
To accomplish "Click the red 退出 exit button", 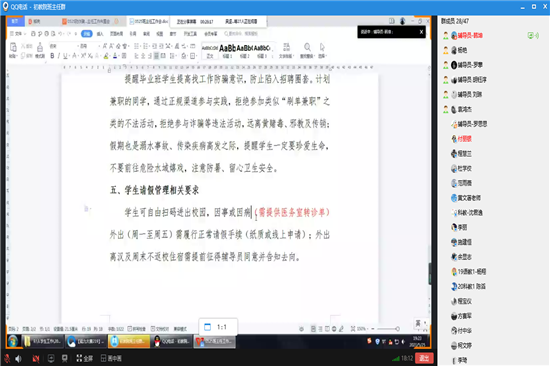I will point(424,358).
